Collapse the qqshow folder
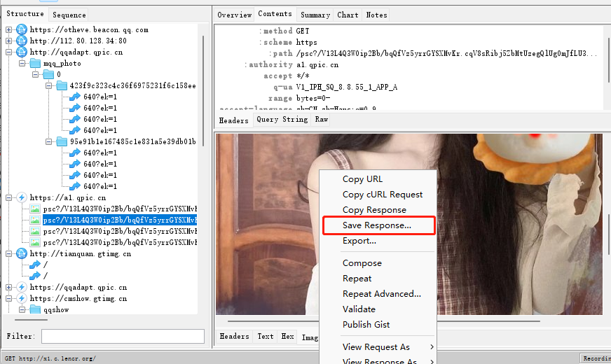 point(22,309)
